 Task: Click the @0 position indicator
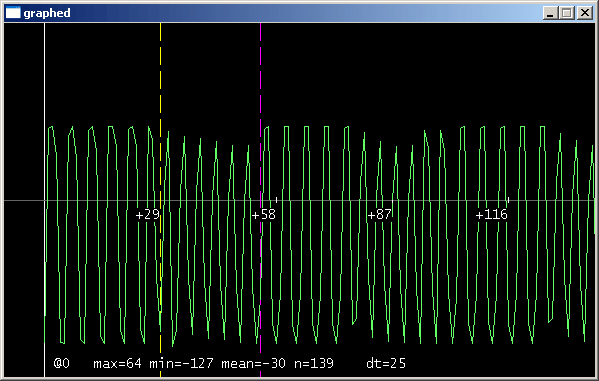pyautogui.click(x=62, y=363)
